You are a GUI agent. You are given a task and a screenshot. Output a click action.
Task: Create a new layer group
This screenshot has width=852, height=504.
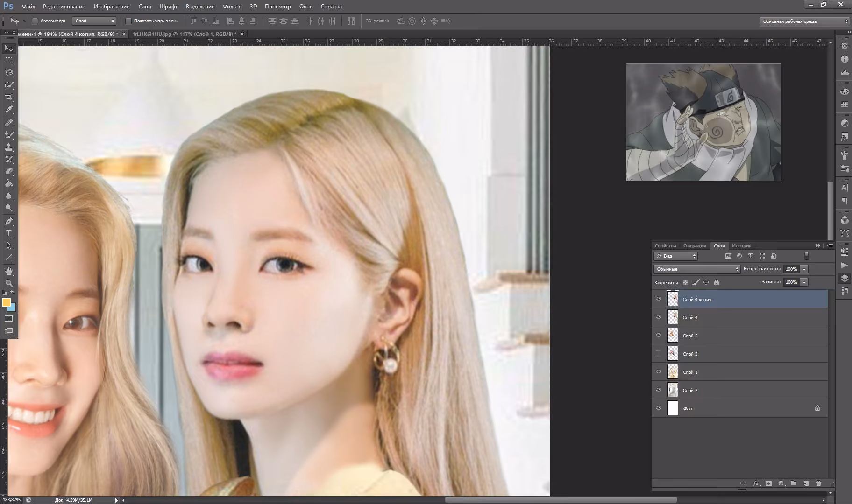click(x=793, y=483)
